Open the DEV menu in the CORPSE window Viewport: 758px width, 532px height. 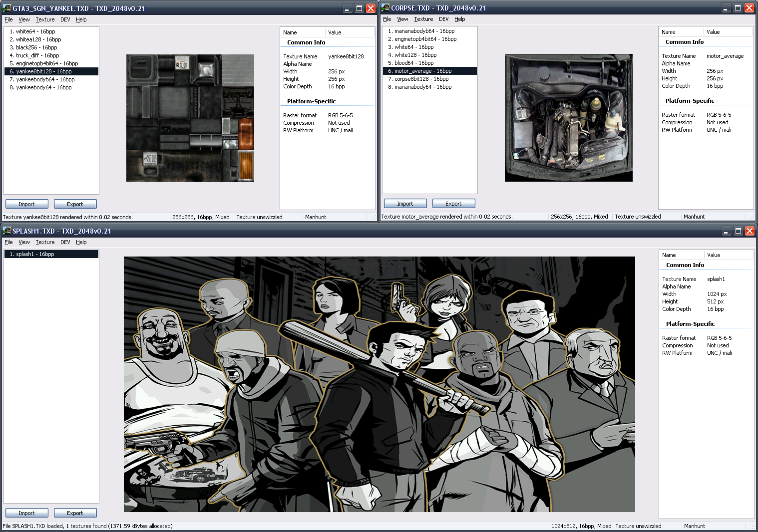pos(443,19)
